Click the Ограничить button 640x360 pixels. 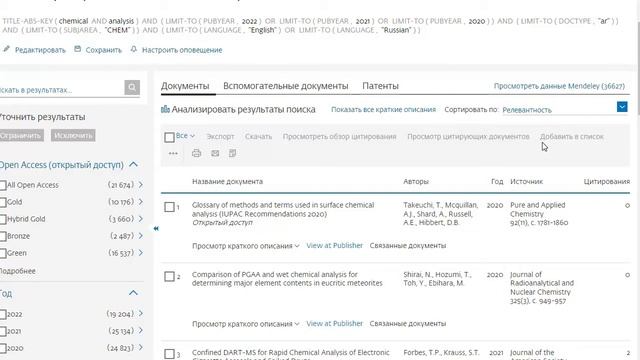tap(21, 136)
